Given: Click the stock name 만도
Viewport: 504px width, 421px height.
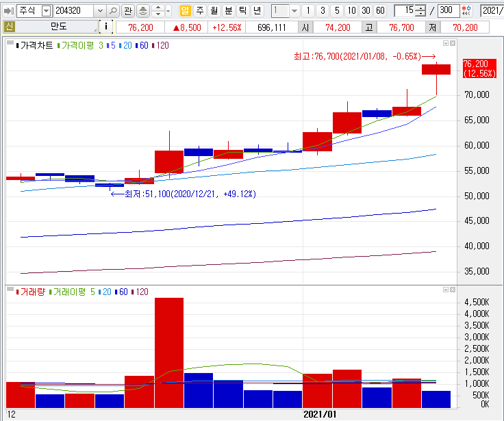Looking at the screenshot, I should pyautogui.click(x=58, y=27).
